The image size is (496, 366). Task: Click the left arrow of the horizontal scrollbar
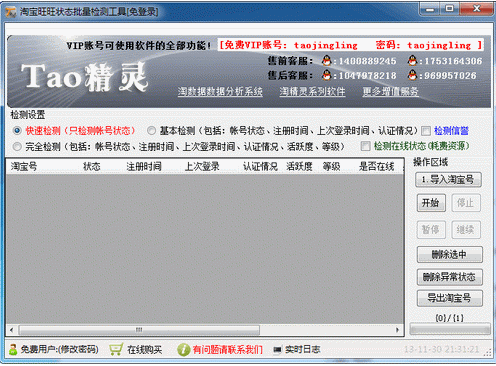(x=12, y=330)
